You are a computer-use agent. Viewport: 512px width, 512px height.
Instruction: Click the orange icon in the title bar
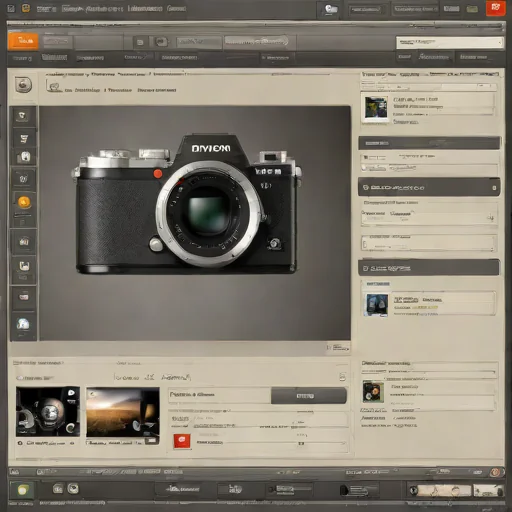click(x=26, y=8)
